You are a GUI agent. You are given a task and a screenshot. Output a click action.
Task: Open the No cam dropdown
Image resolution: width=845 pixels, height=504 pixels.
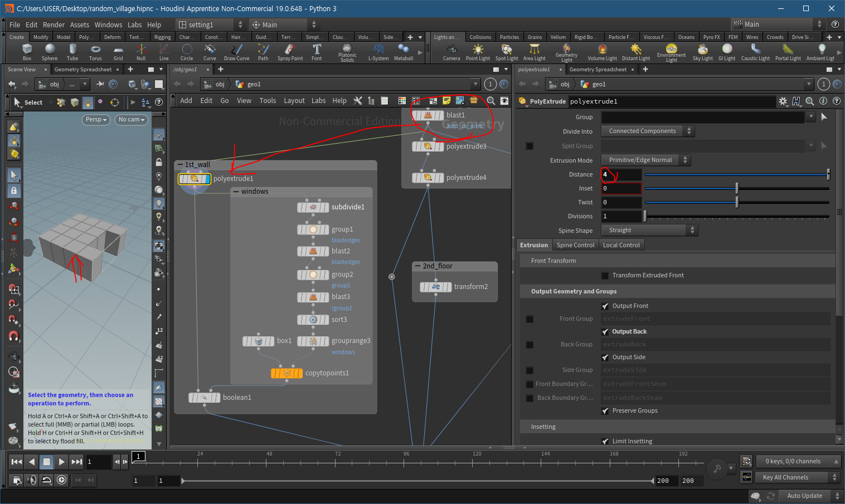pyautogui.click(x=131, y=120)
